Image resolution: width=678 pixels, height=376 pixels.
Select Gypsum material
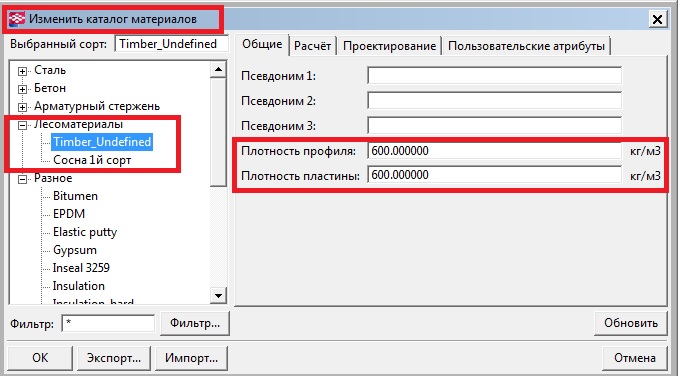coord(75,250)
